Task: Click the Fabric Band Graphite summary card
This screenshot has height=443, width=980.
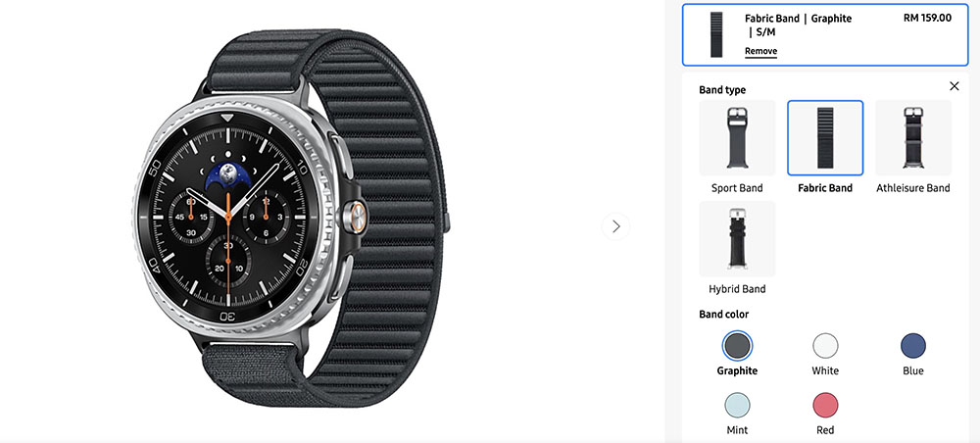Action: pyautogui.click(x=825, y=35)
